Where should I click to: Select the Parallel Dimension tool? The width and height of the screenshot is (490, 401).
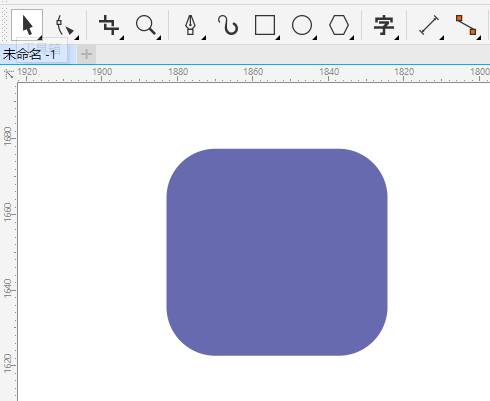pos(429,25)
